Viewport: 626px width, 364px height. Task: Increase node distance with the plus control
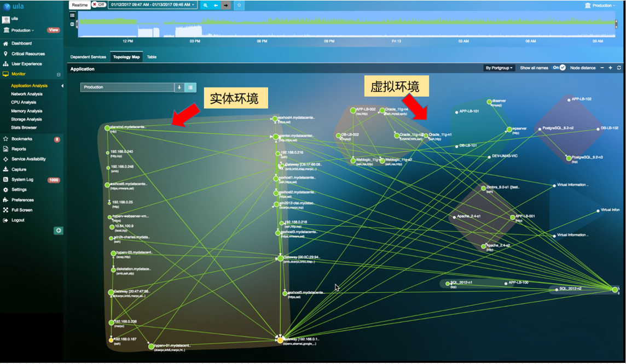click(x=610, y=68)
